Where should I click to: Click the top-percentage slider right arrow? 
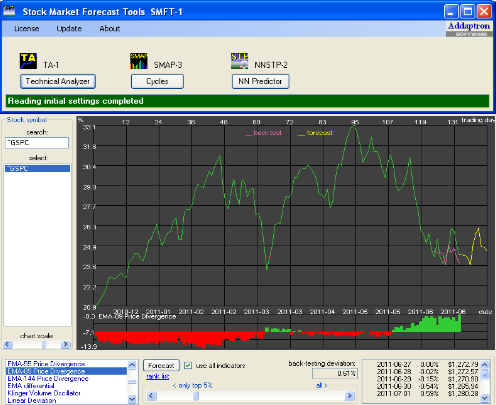click(349, 396)
